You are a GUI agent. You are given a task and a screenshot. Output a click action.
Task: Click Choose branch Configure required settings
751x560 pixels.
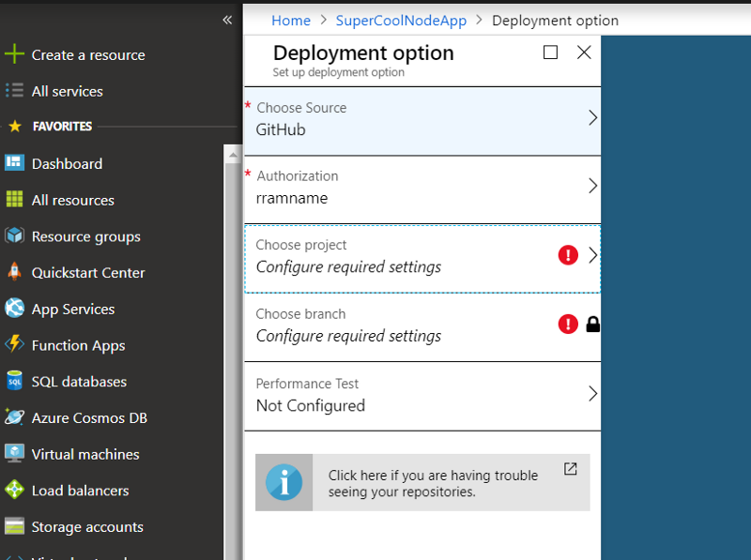click(x=422, y=327)
